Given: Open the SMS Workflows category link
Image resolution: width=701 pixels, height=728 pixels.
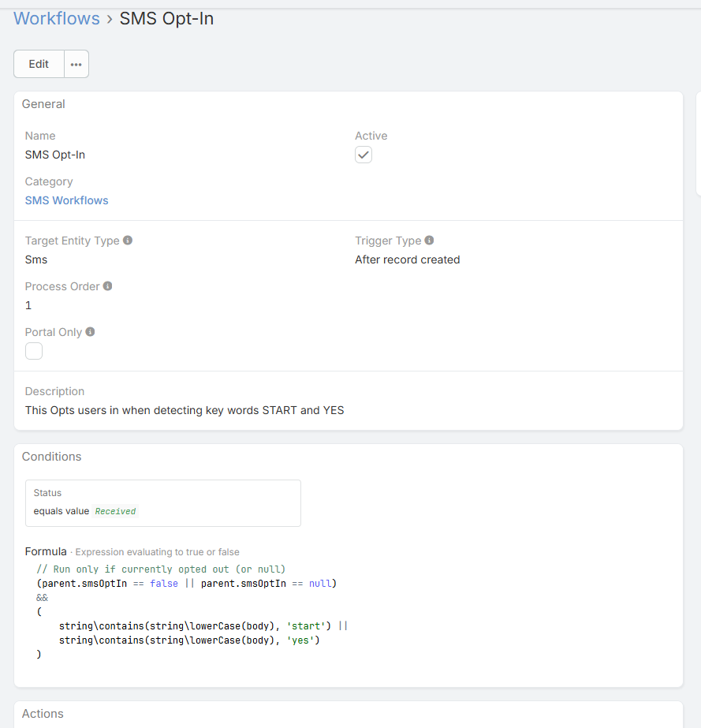Looking at the screenshot, I should [67, 200].
